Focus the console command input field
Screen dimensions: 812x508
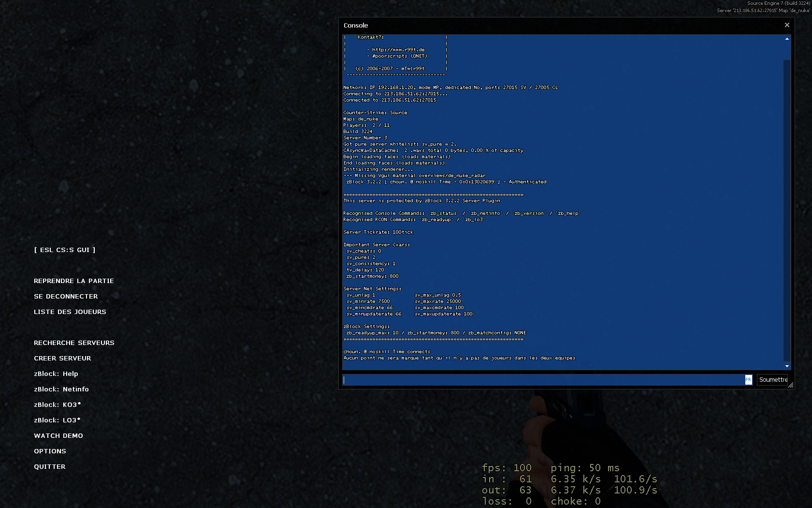541,380
